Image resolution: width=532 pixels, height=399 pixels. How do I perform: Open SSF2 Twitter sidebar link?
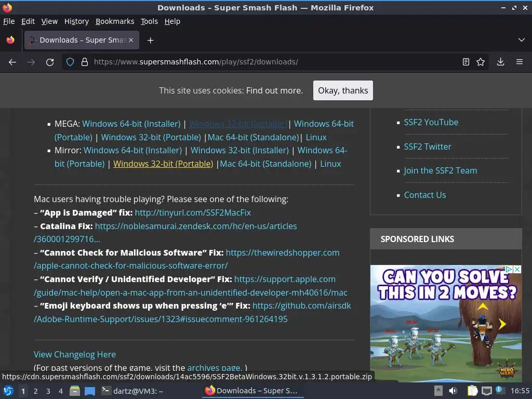click(x=428, y=147)
